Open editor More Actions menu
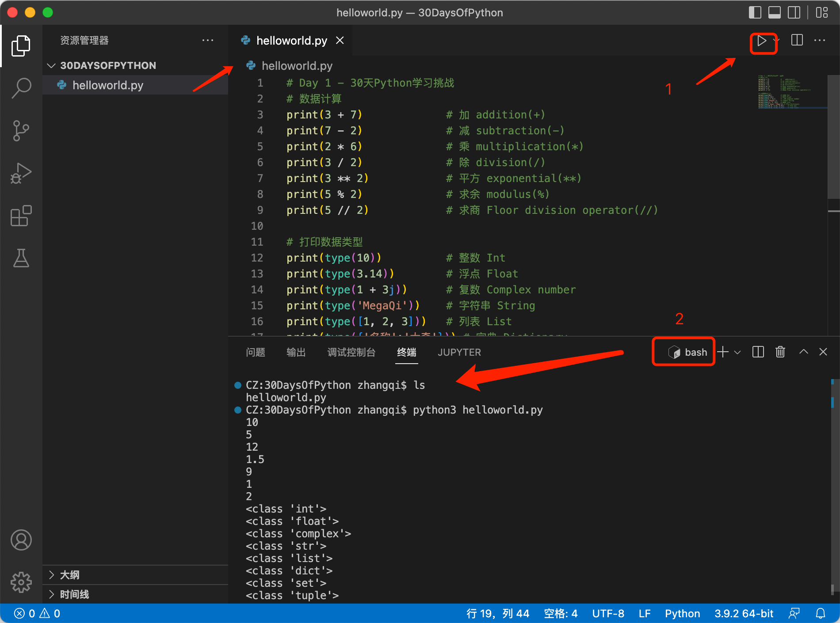The width and height of the screenshot is (840, 623). [820, 40]
